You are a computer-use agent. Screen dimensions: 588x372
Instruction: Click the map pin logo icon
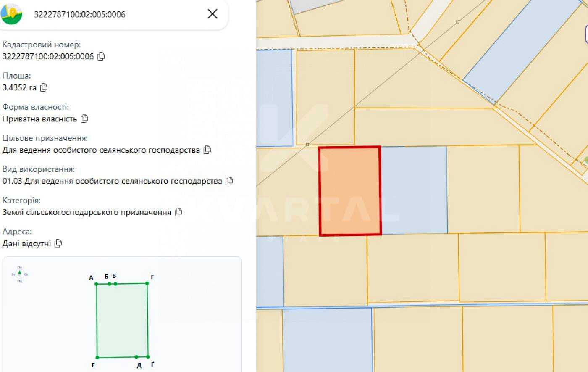[x=11, y=14]
